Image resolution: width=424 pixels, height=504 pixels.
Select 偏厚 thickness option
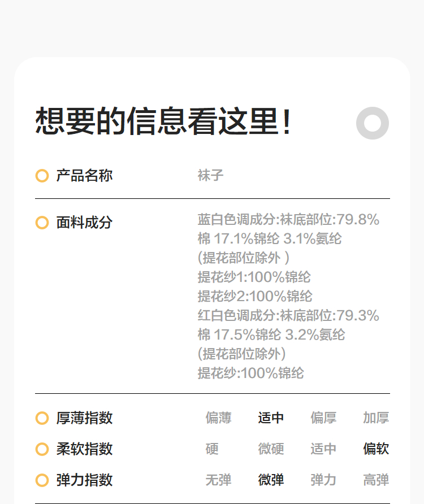323,418
